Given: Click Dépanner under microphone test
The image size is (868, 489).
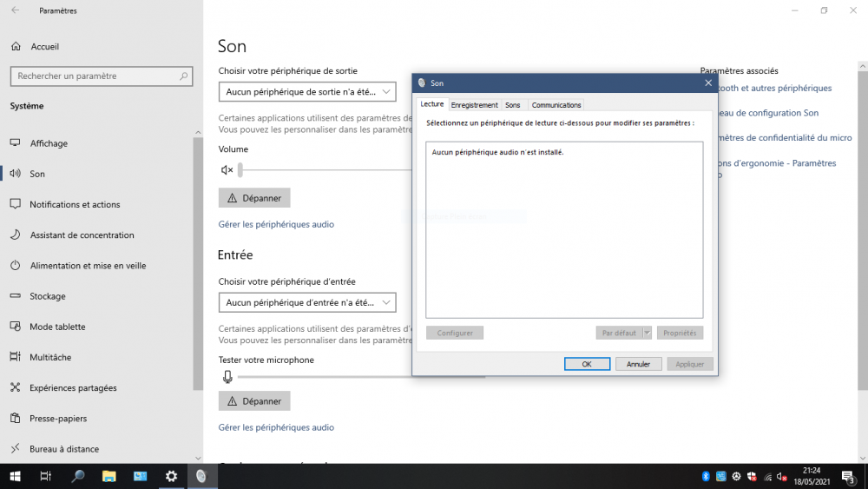Looking at the screenshot, I should 254,401.
